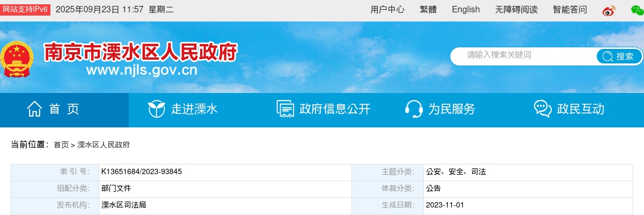Click the national emblem logo
Image resolution: width=644 pixels, height=215 pixels.
(16, 60)
